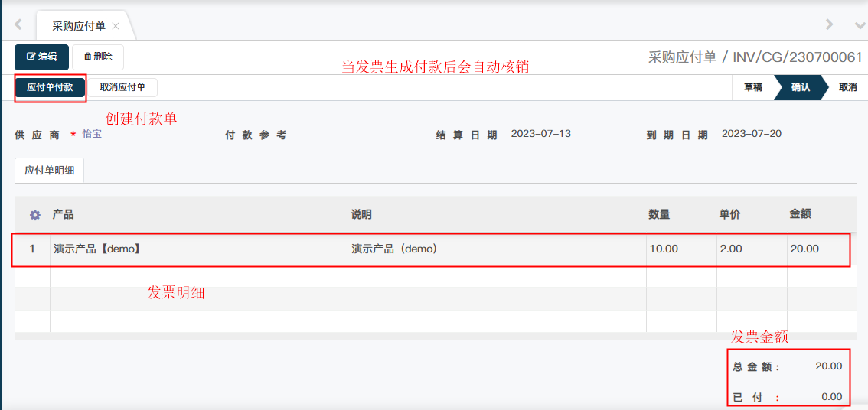Viewport: 868px width, 410px height.
Task: Sort by the 产品 column header
Action: click(x=63, y=215)
